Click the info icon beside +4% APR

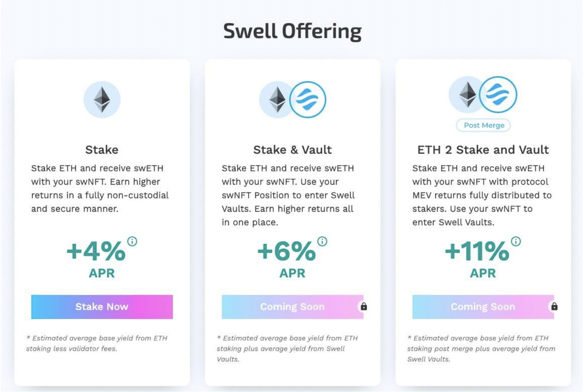132,242
